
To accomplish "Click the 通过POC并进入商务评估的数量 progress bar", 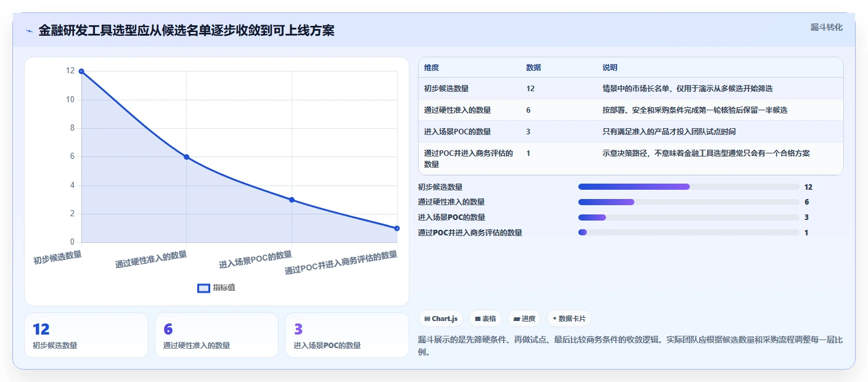I will [x=689, y=232].
